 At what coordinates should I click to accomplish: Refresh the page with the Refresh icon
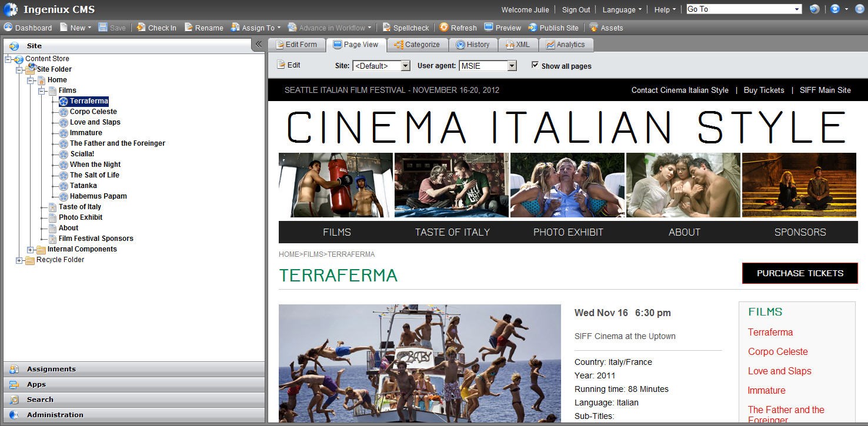444,27
